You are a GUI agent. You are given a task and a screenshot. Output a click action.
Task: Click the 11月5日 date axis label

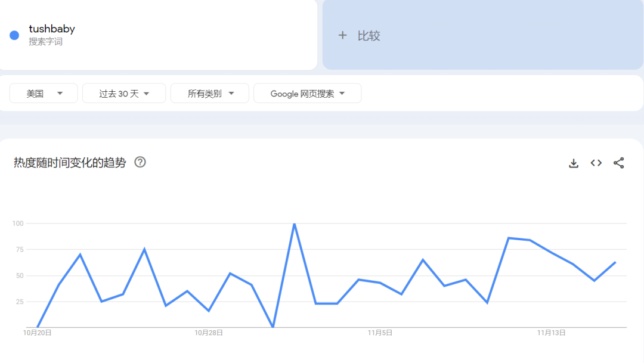click(380, 333)
